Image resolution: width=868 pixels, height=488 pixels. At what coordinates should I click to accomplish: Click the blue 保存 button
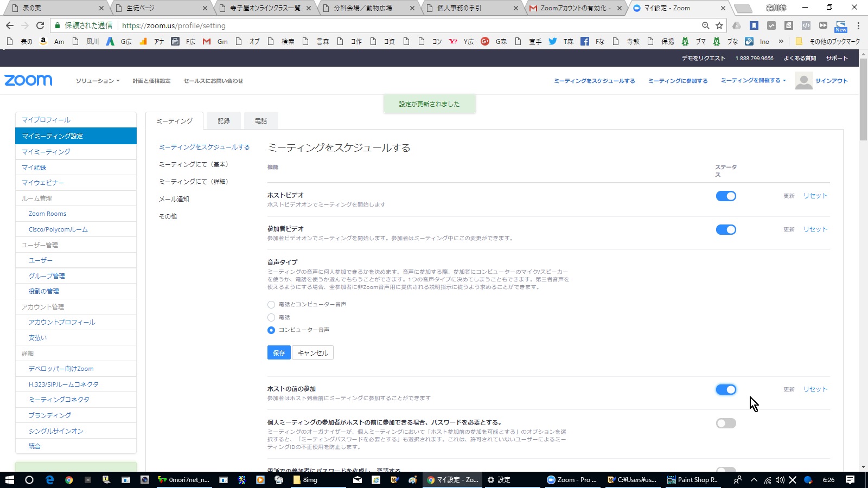coord(279,353)
